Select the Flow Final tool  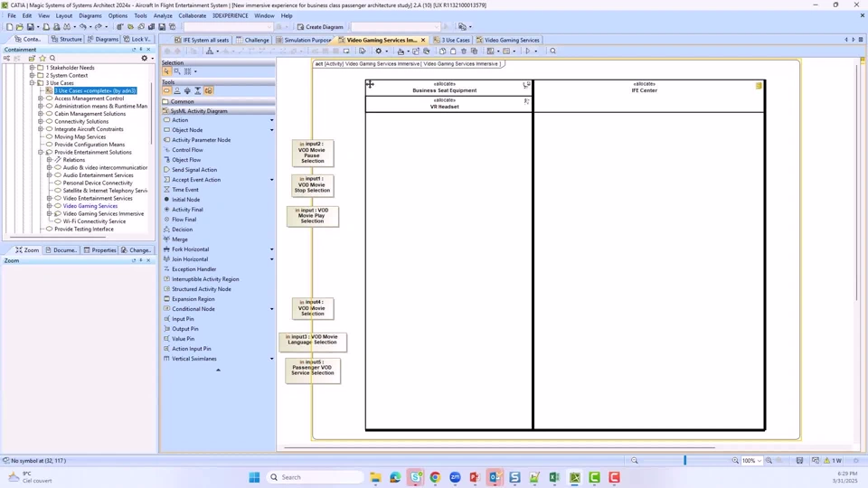tap(184, 220)
